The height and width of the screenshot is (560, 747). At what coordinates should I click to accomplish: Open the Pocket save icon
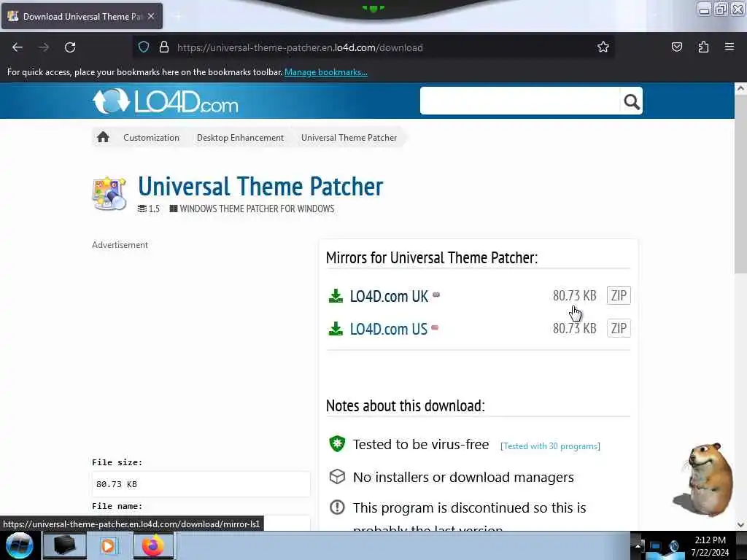click(x=677, y=47)
